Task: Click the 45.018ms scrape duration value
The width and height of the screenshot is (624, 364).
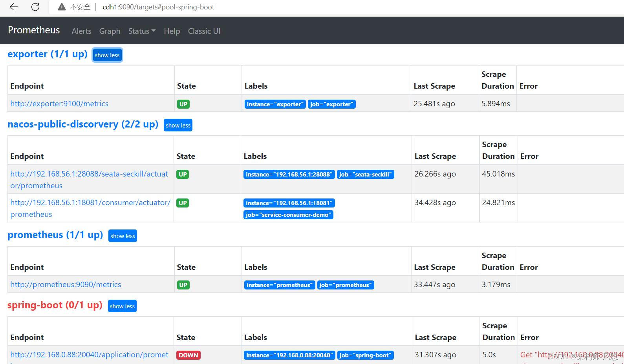Action: click(x=498, y=174)
